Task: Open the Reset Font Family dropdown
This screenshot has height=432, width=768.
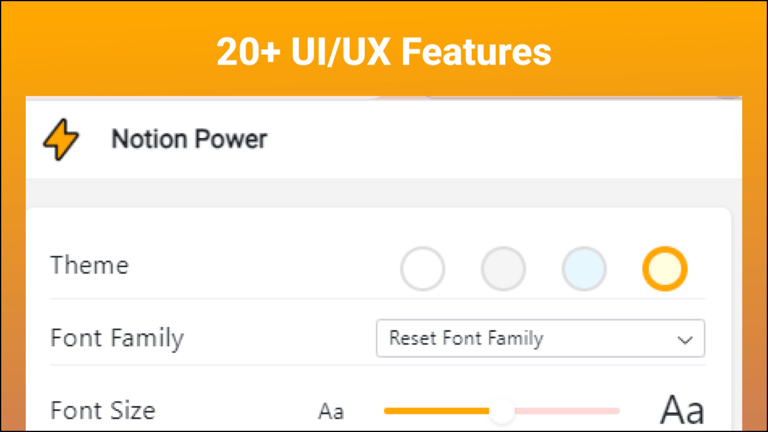Action: [x=530, y=338]
